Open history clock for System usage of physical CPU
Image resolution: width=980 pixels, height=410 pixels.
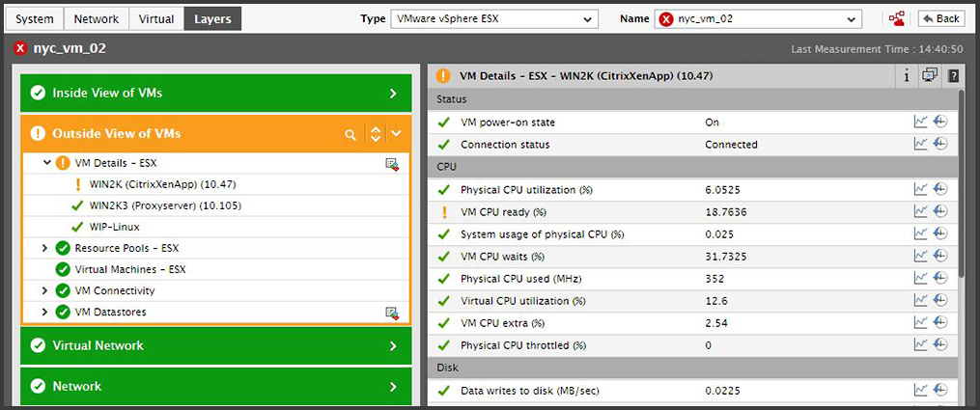coord(940,233)
